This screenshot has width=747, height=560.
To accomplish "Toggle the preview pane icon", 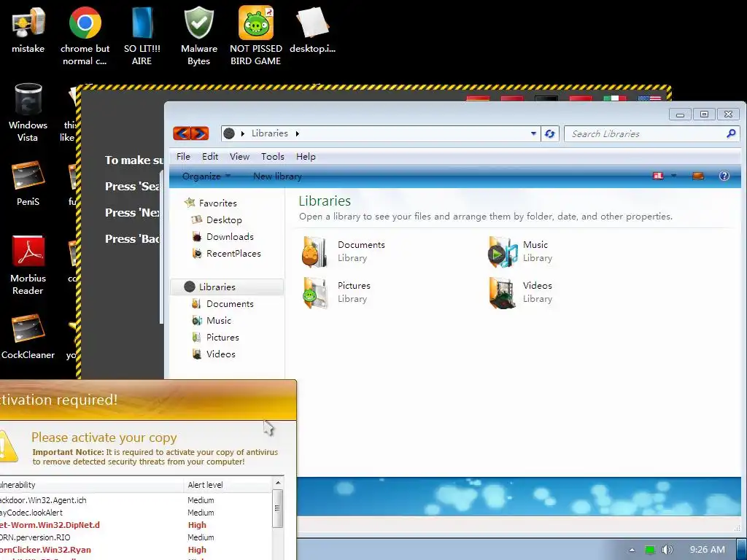I will (x=698, y=176).
